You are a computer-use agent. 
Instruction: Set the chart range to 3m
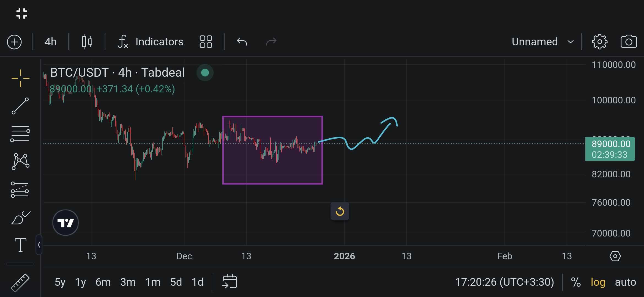128,282
